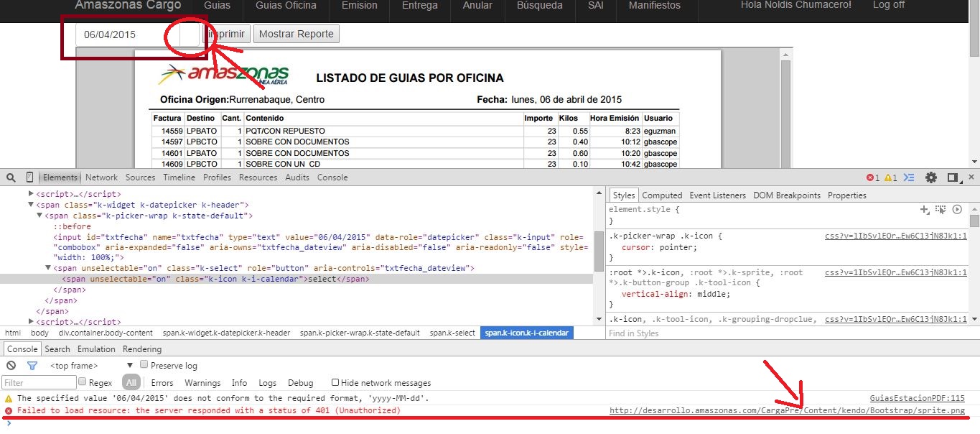Open the Emision navigation item
The image size is (980, 434).
pyautogui.click(x=360, y=5)
